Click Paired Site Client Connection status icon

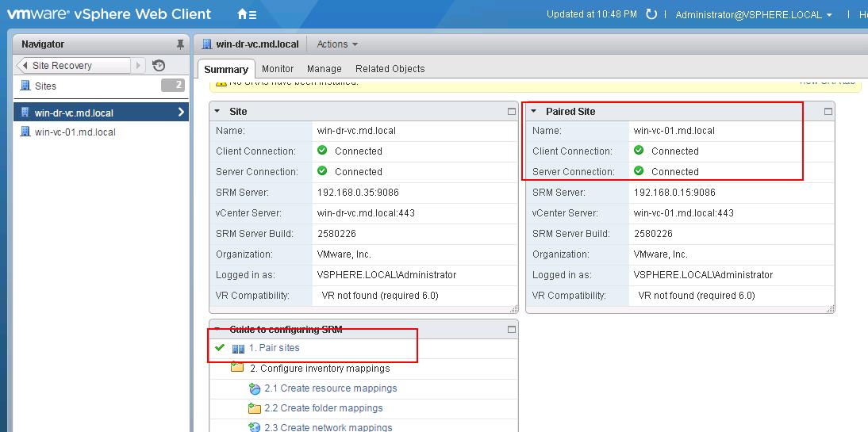tap(638, 151)
